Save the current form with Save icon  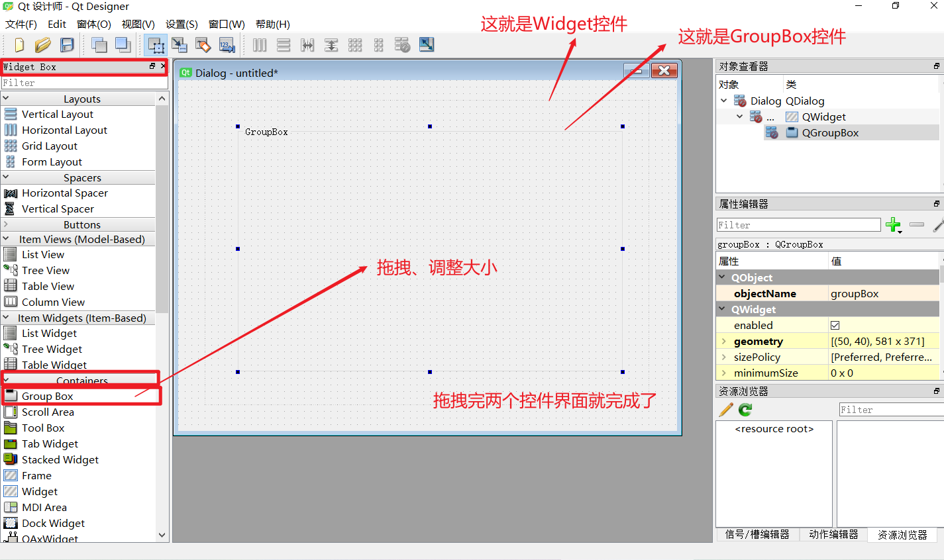(68, 45)
